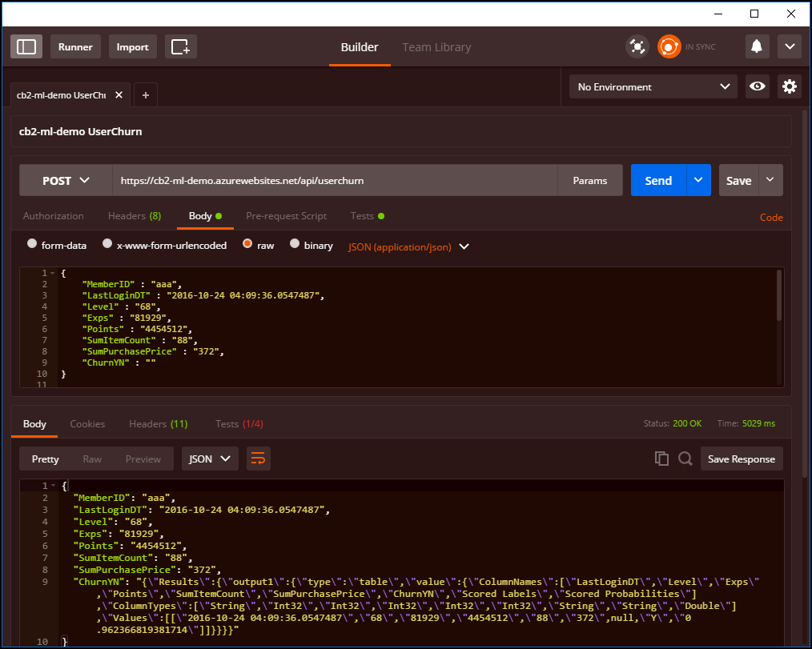
Task: Click the Import button
Action: click(133, 46)
